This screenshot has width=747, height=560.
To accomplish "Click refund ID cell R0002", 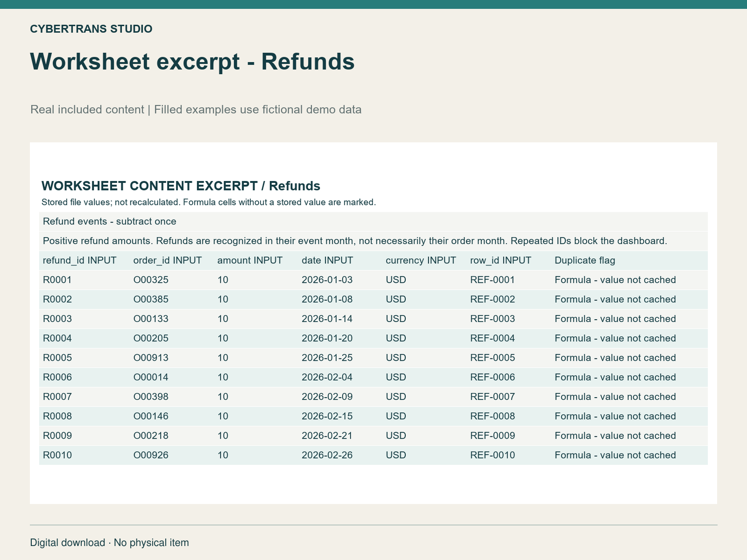I will [57, 299].
